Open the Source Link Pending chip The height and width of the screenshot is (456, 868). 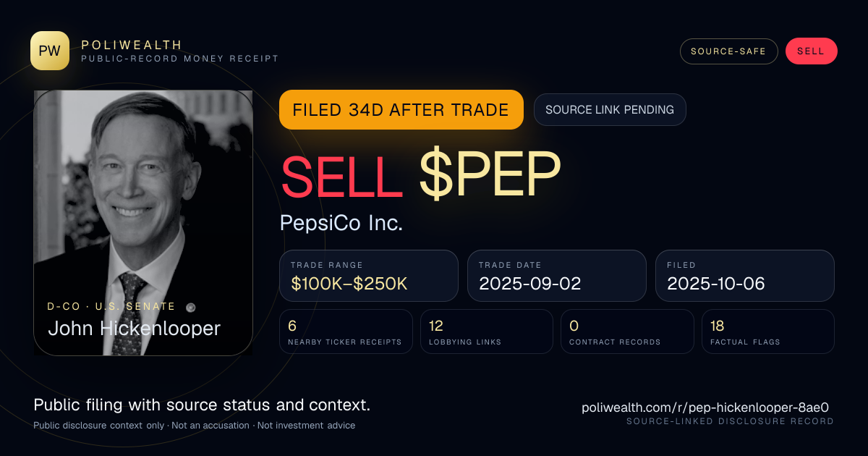tap(610, 110)
